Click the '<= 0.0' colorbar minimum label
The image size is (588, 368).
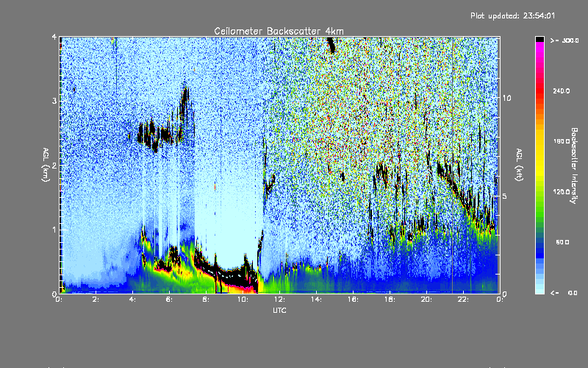coord(564,293)
